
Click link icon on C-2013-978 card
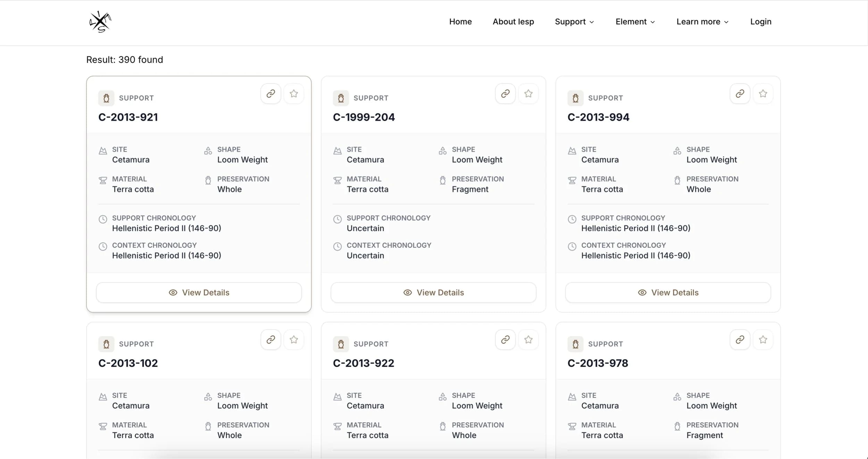740,340
